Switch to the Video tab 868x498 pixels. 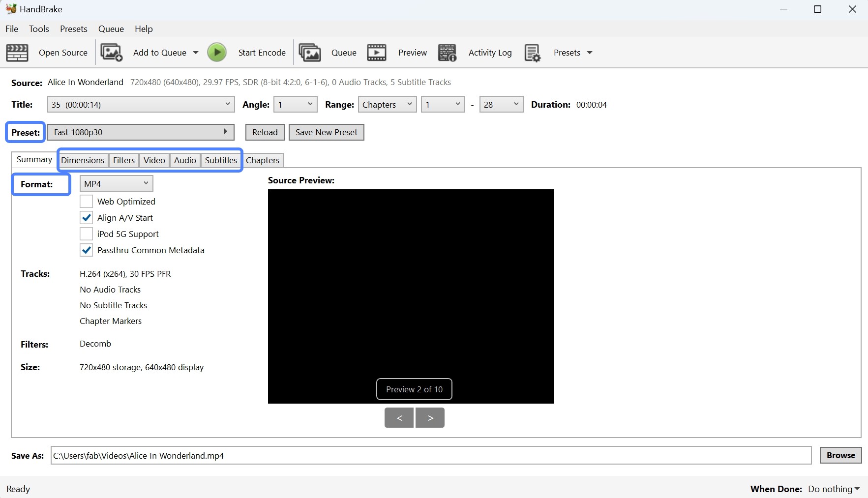click(154, 160)
